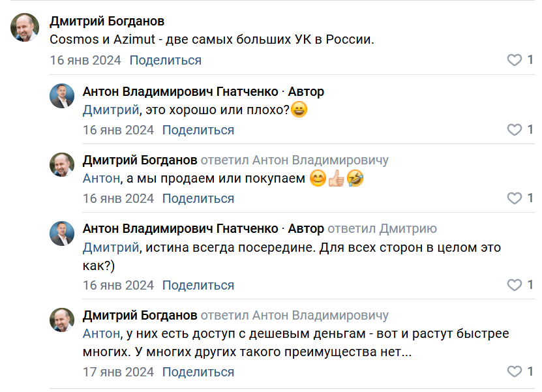
Task: Click 'ответил Дмитрию' reply reference
Action: click(x=382, y=228)
